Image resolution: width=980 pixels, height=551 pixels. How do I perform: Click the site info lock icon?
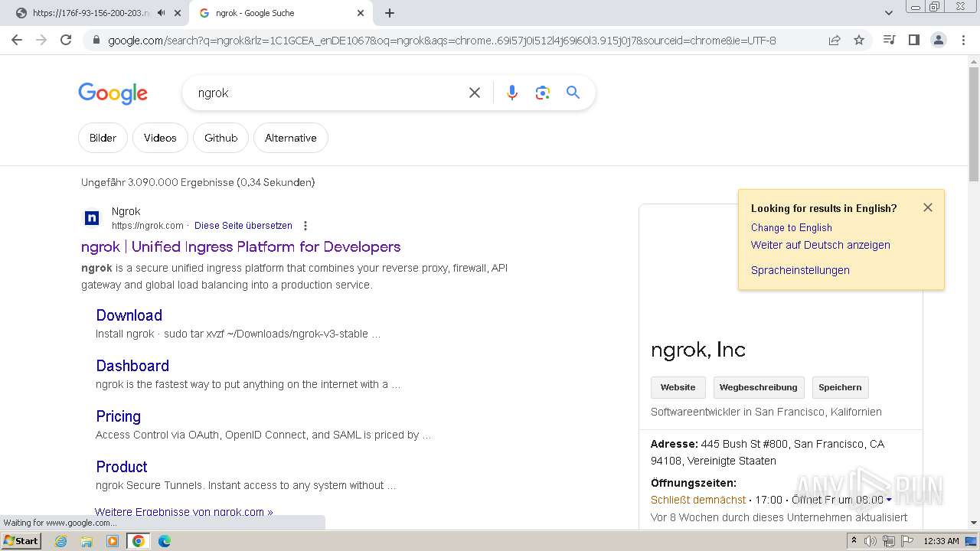coord(96,40)
